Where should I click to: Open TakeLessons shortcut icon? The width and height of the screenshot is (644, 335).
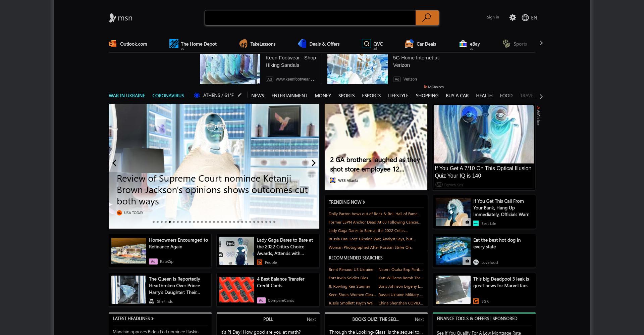tap(243, 44)
